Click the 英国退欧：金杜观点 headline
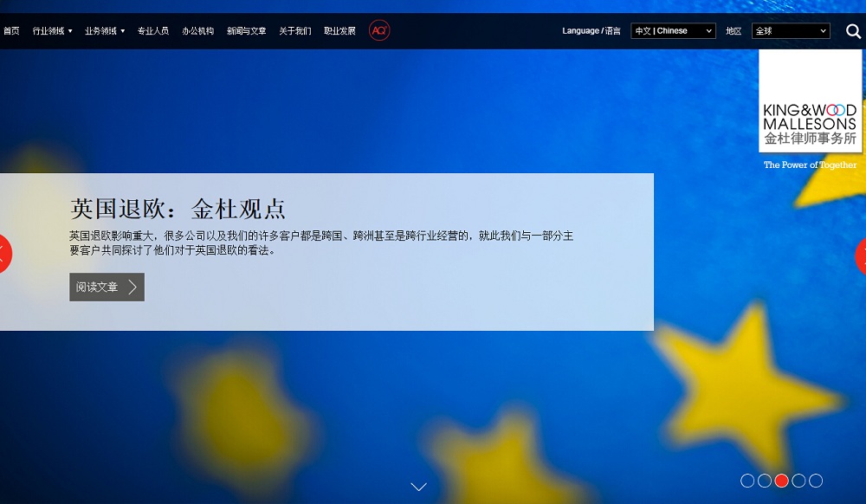The image size is (866, 504). click(x=178, y=209)
